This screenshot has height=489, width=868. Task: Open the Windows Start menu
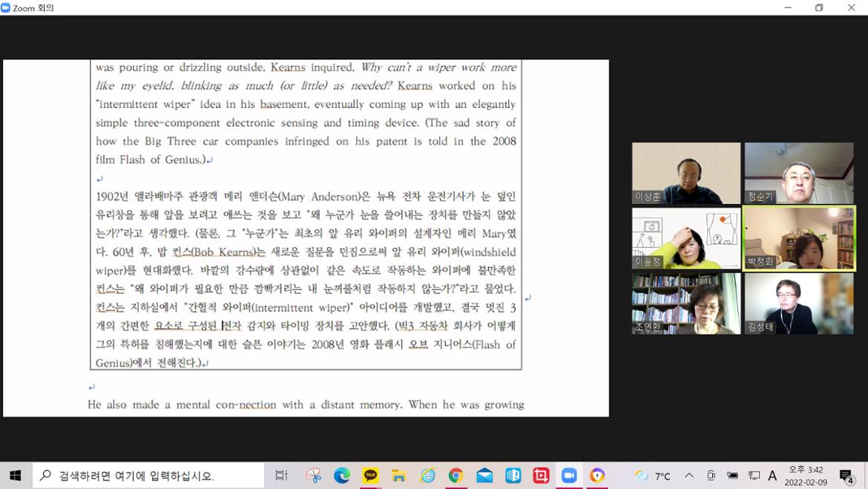[x=15, y=476]
